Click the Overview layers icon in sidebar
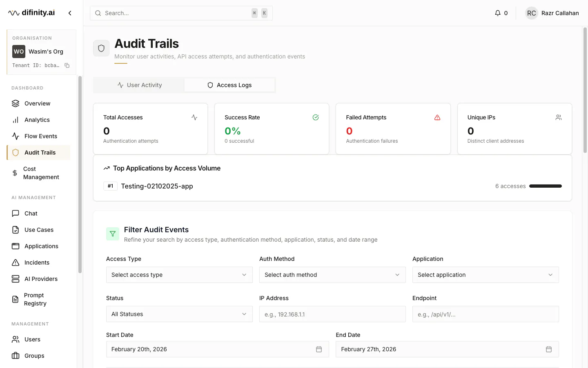588x368 pixels. (16, 103)
